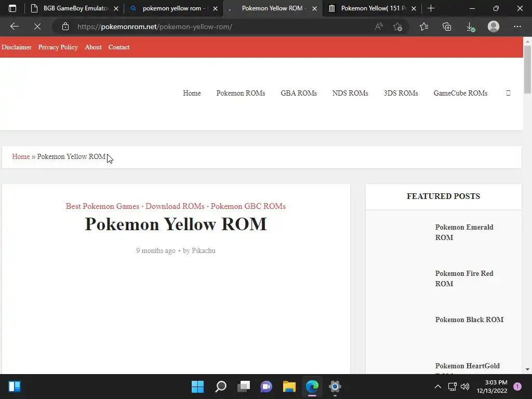Open author Pikachu's page
Viewport: 532px width, 399px height.
pos(204,250)
